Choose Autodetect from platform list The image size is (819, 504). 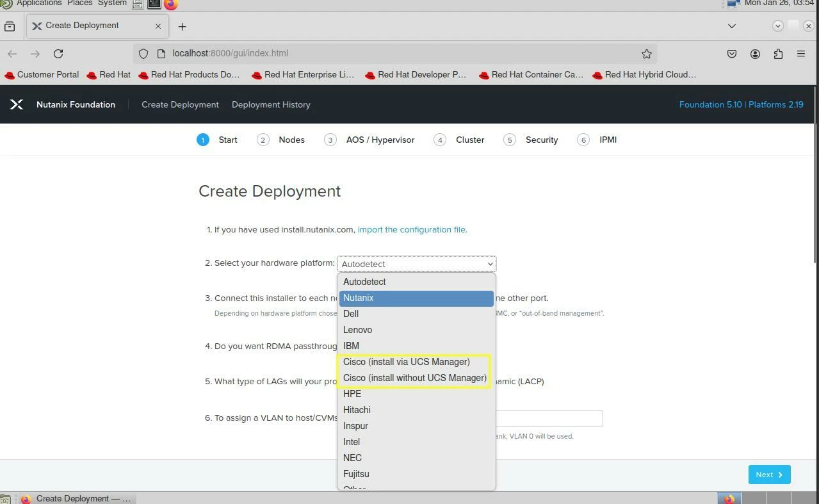tap(416, 282)
